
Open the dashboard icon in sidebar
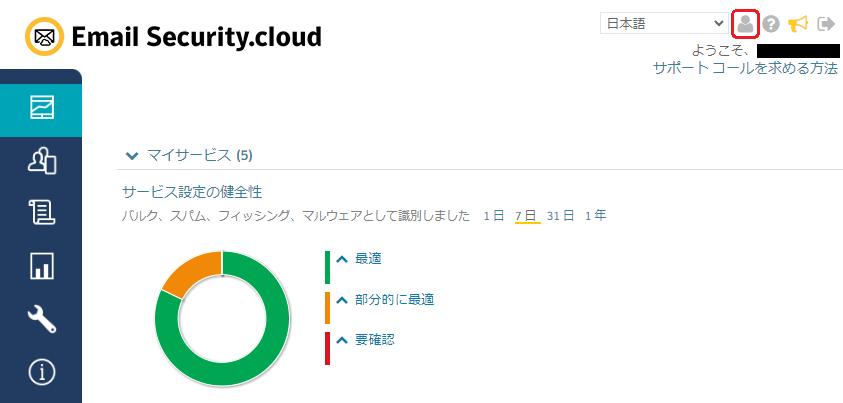click(41, 106)
